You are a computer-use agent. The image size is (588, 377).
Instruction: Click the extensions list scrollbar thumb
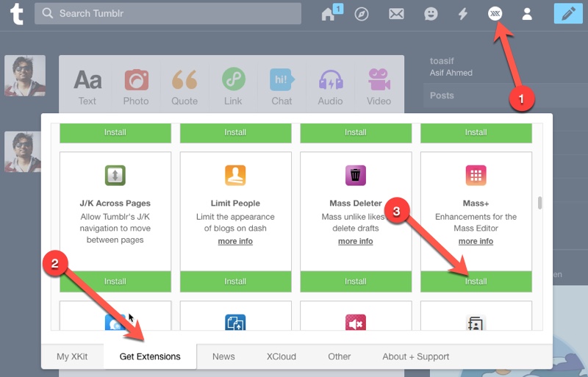(x=539, y=203)
